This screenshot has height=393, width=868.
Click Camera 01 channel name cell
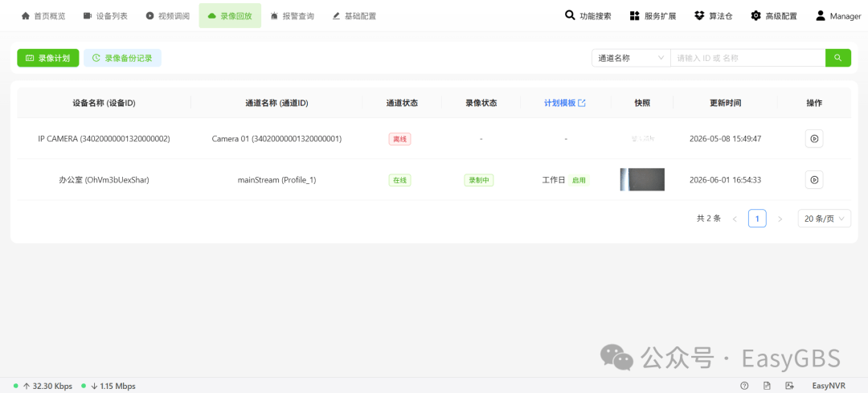pyautogui.click(x=276, y=139)
